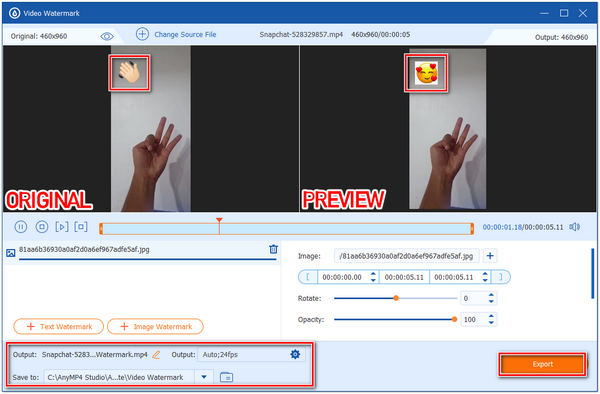600x394 pixels.
Task: Decrease Opacity value with down arrow
Action: click(491, 323)
